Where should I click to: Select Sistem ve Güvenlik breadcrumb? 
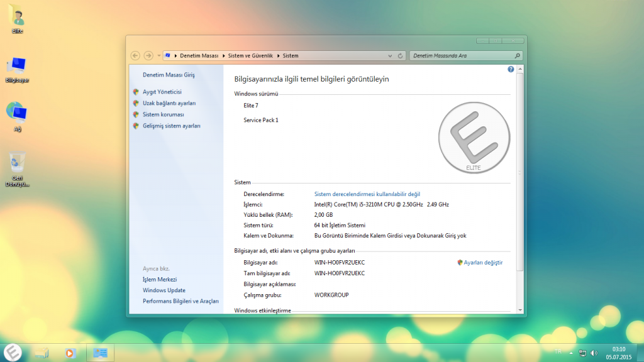coord(250,56)
